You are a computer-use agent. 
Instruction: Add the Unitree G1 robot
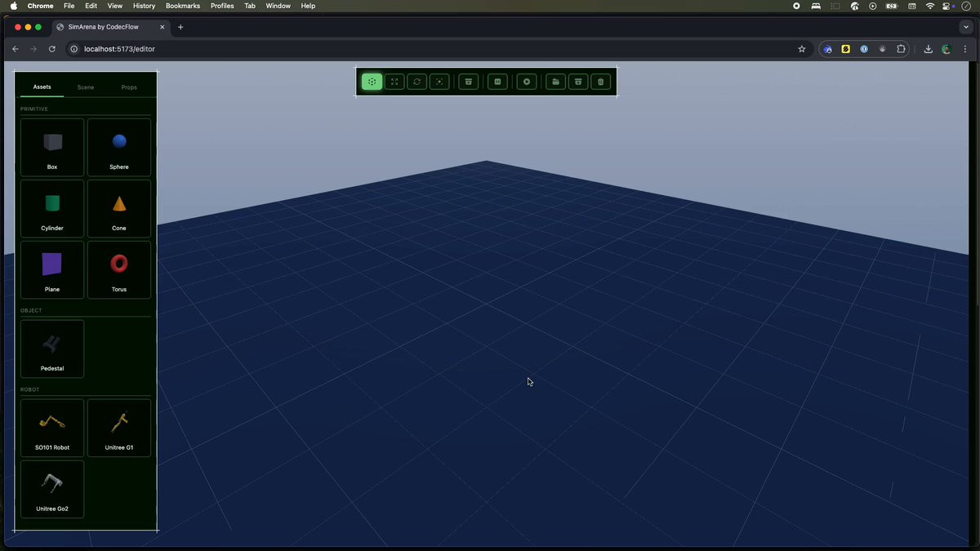119,428
